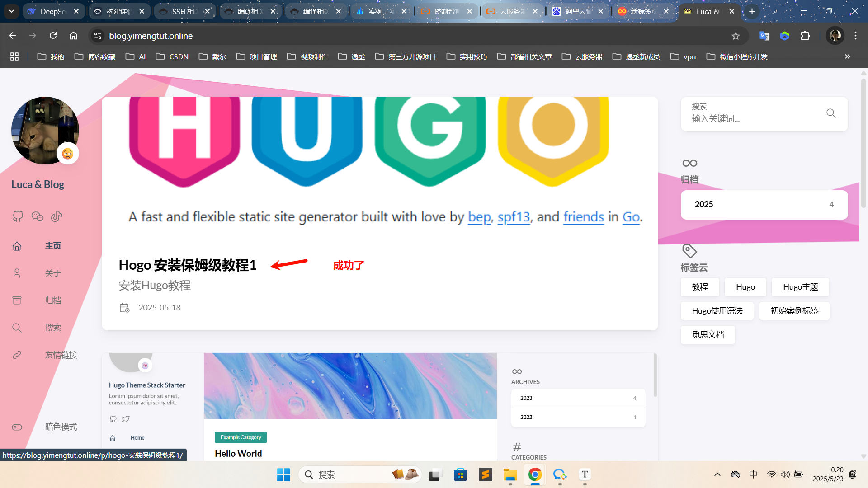
Task: Open File Explorer from taskbar
Action: pos(510,474)
